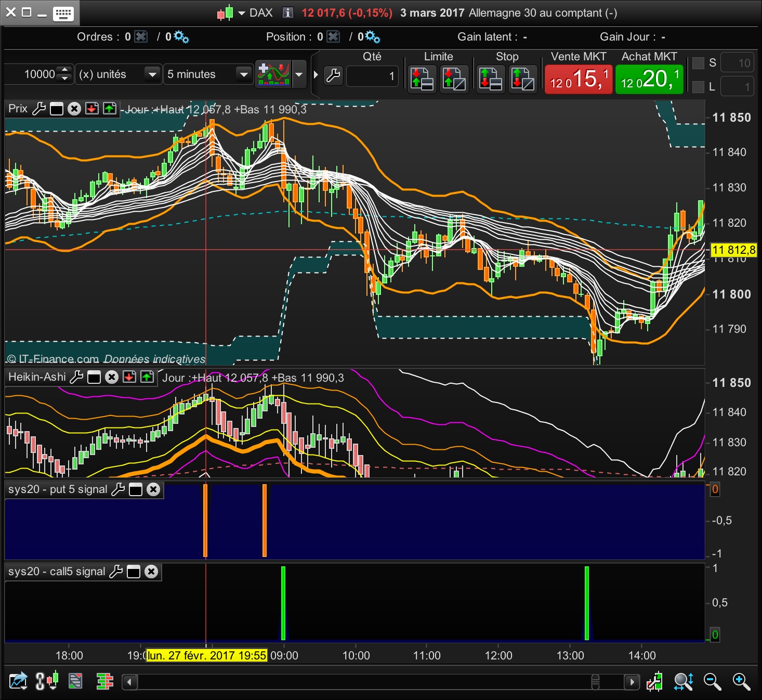Open Prix panel settings wrench
The image size is (762, 700).
pos(39,109)
